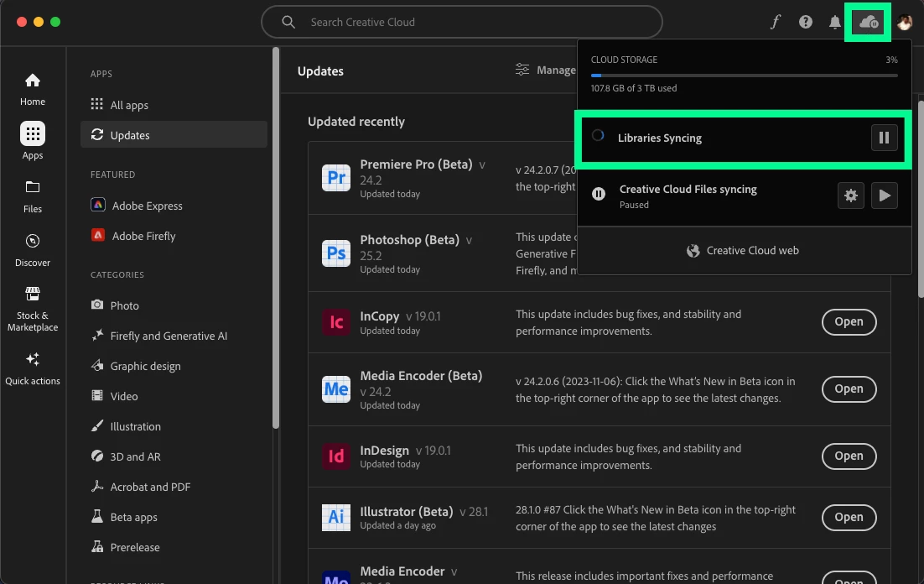Select Updates in the Apps list
Image resolution: width=924 pixels, height=584 pixels.
coord(174,135)
